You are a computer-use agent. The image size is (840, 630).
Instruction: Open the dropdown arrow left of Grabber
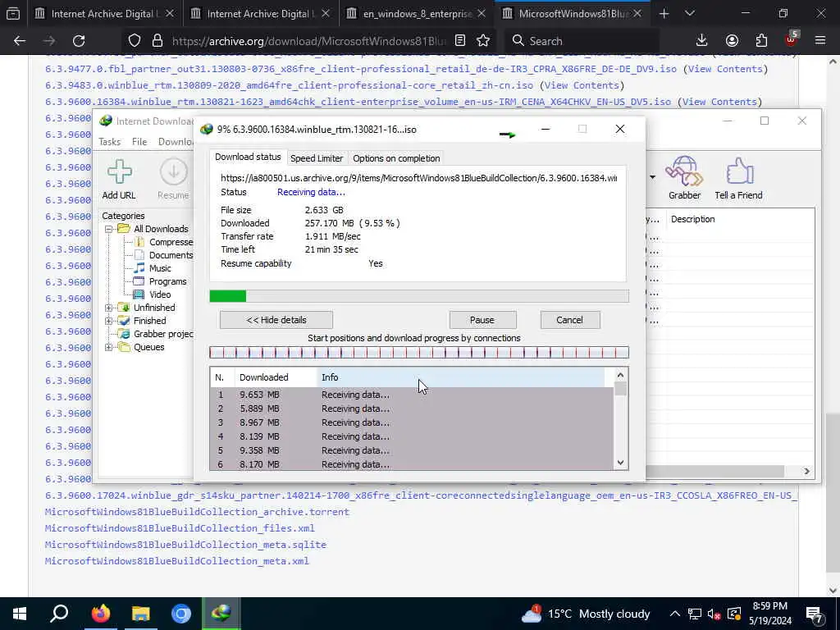(652, 177)
